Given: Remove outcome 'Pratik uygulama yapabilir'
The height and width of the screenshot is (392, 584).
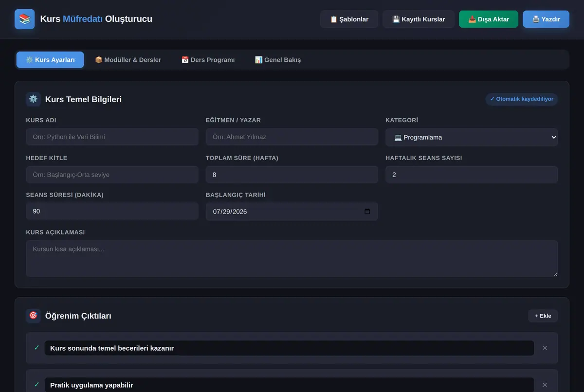Looking at the screenshot, I should [x=545, y=385].
